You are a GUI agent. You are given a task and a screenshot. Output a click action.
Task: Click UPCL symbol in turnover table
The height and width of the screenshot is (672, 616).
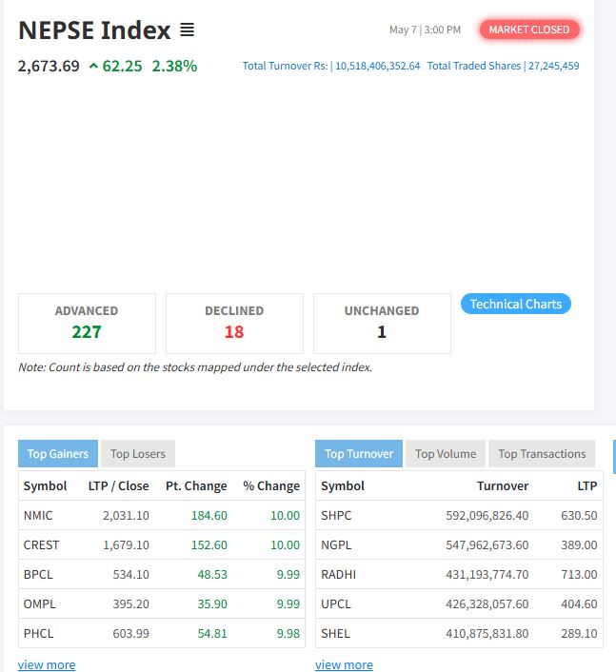click(x=336, y=603)
